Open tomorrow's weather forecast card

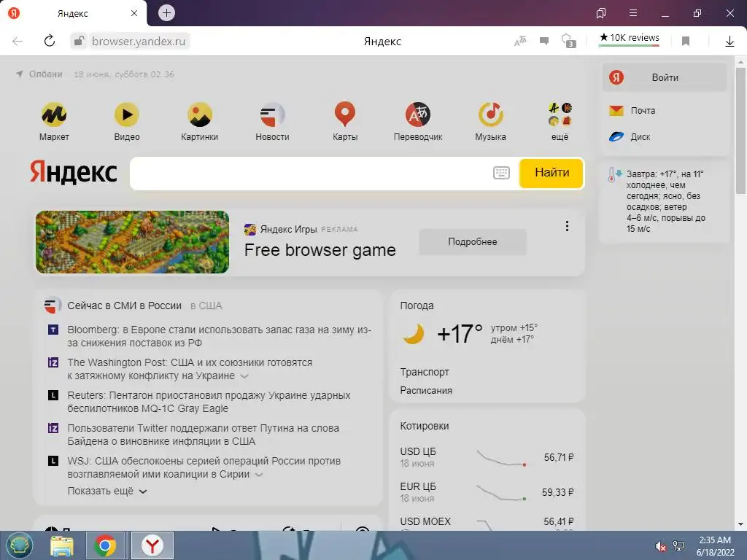pos(665,201)
